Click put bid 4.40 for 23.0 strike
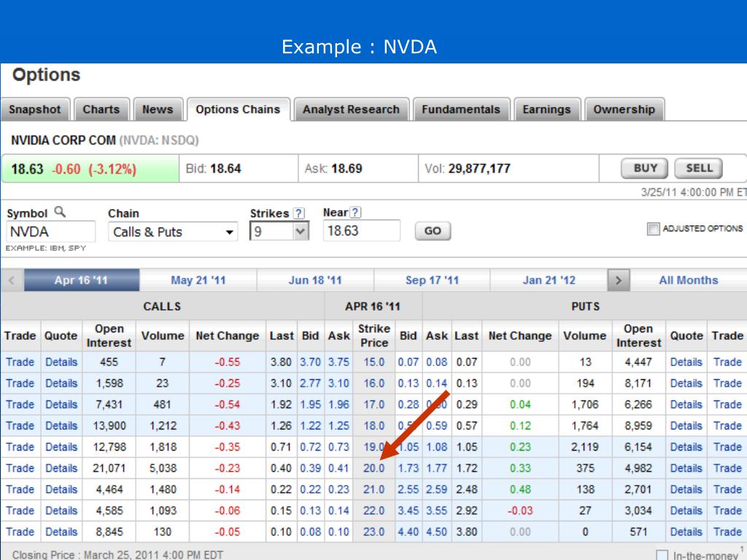The height and width of the screenshot is (560, 747). pos(409,532)
